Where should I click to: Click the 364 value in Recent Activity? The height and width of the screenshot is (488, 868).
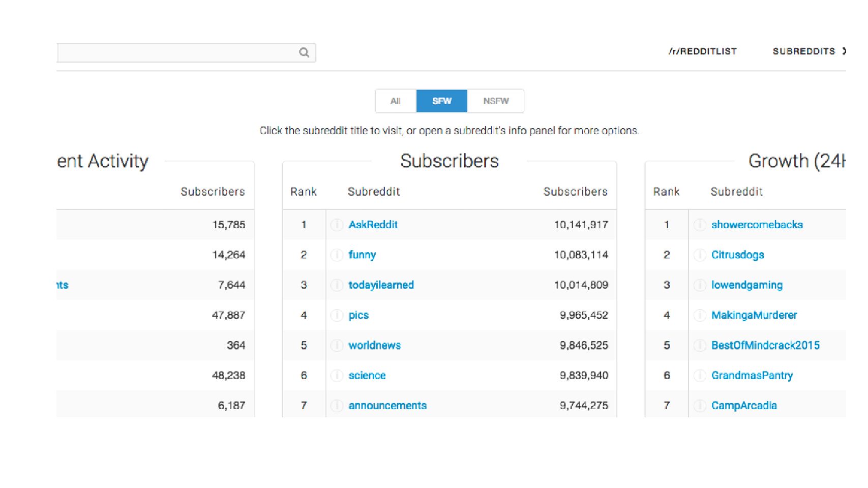236,345
